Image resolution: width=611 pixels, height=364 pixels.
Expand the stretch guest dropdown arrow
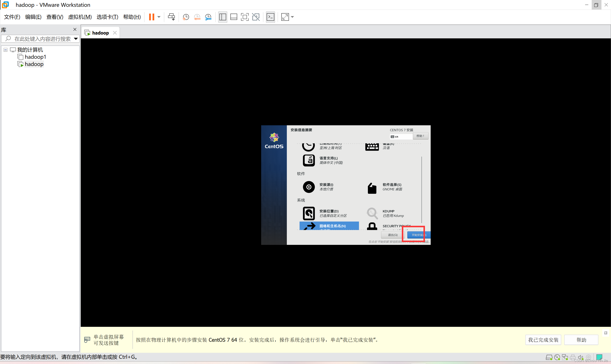(x=292, y=17)
